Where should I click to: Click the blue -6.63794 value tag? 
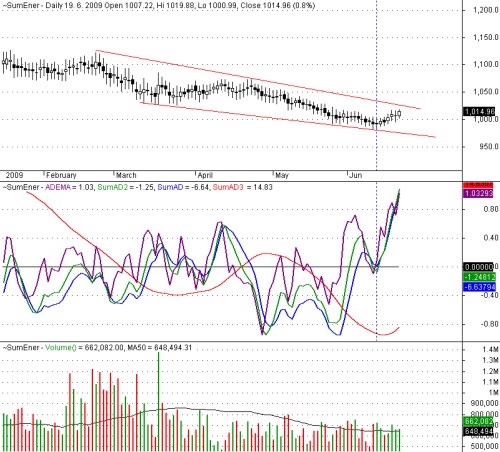(479, 287)
